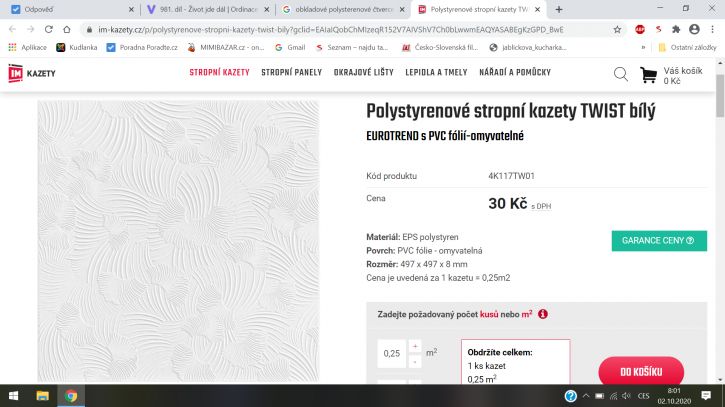The height and width of the screenshot is (407, 725).
Task: Add product with Do košíku button
Action: click(x=641, y=371)
